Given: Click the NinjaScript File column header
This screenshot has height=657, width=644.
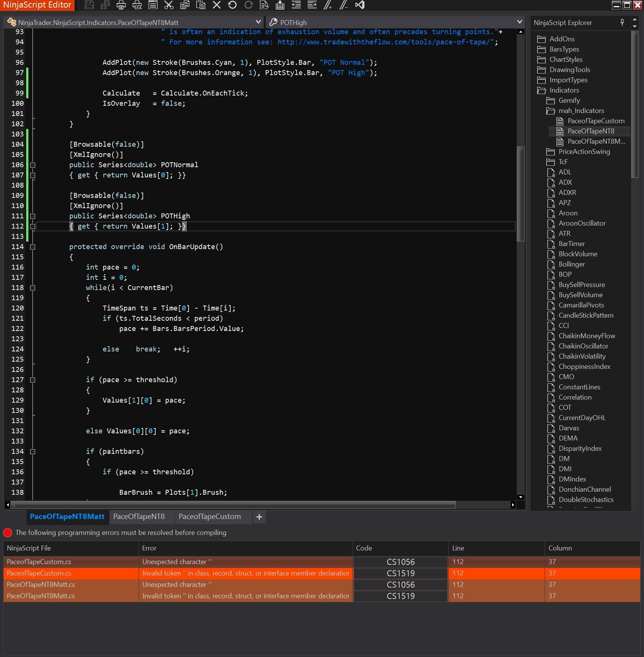Looking at the screenshot, I should 71,548.
